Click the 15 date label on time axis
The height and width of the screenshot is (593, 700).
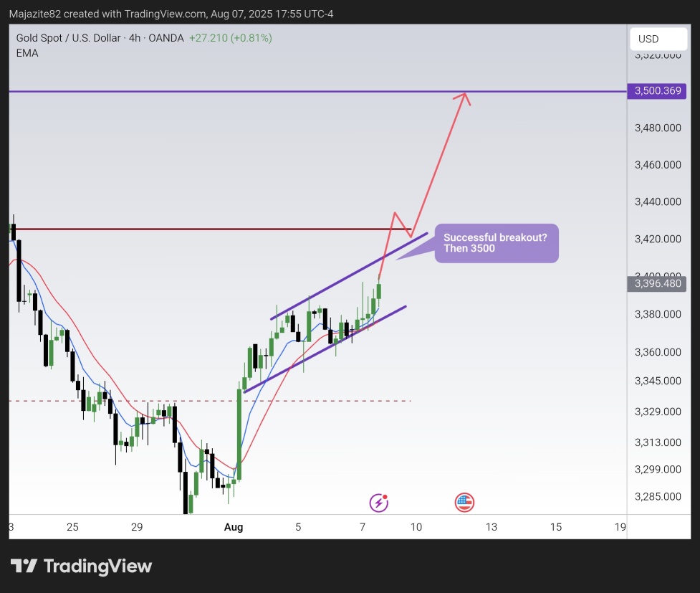(556, 527)
